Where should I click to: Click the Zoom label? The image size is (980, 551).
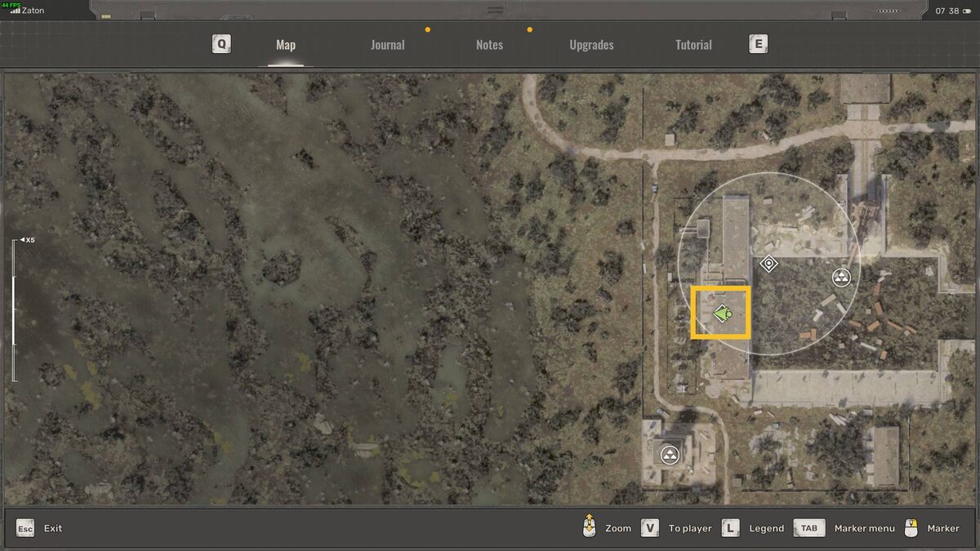(x=618, y=528)
